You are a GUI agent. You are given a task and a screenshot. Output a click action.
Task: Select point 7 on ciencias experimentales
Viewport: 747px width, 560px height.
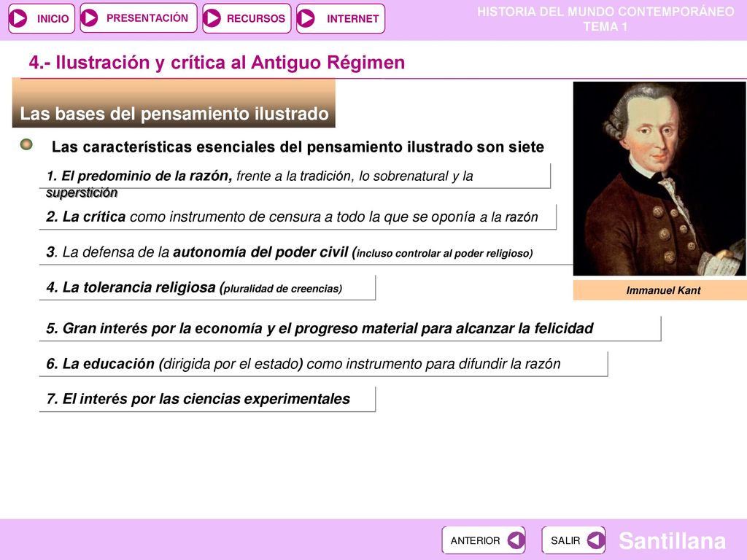pyautogui.click(x=207, y=399)
